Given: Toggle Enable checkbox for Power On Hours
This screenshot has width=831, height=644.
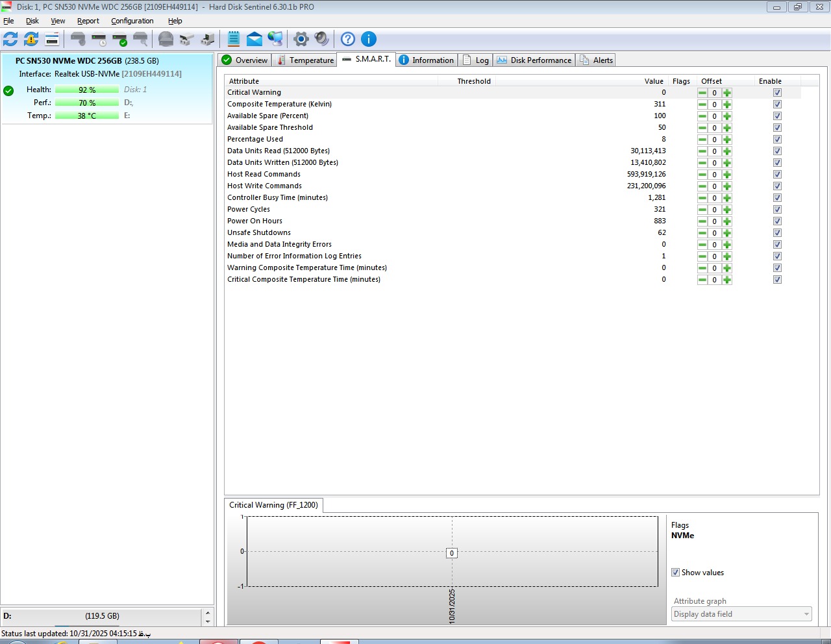Looking at the screenshot, I should (777, 221).
